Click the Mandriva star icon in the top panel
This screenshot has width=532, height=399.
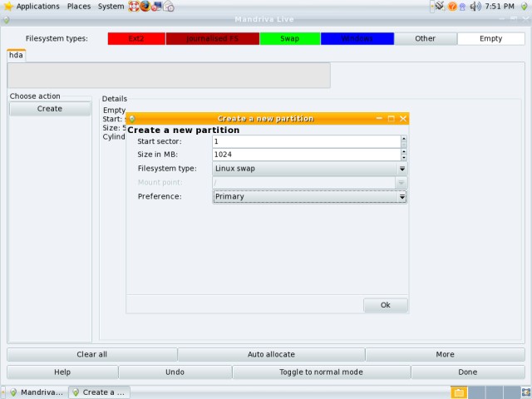(7, 6)
